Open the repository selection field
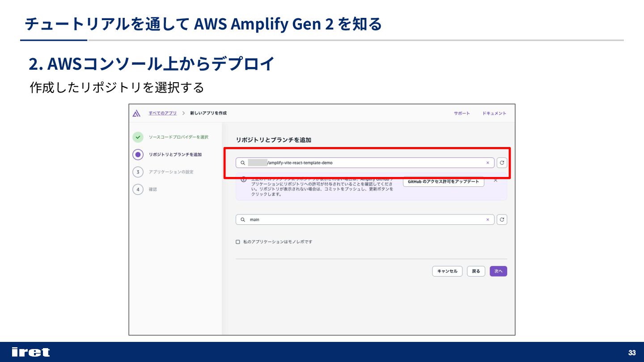Viewport: 644px width, 362px height. pos(365,163)
